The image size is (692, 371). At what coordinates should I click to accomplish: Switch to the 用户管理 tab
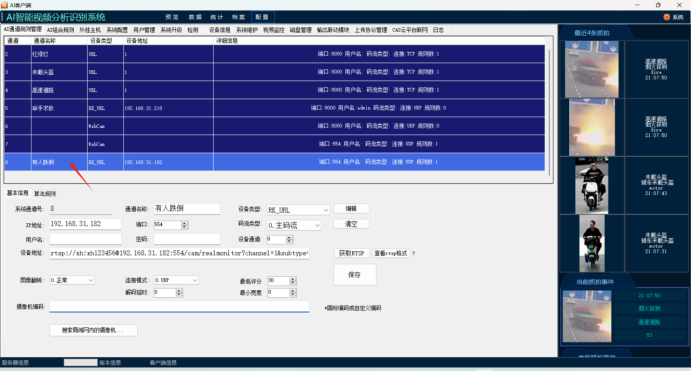click(x=144, y=30)
